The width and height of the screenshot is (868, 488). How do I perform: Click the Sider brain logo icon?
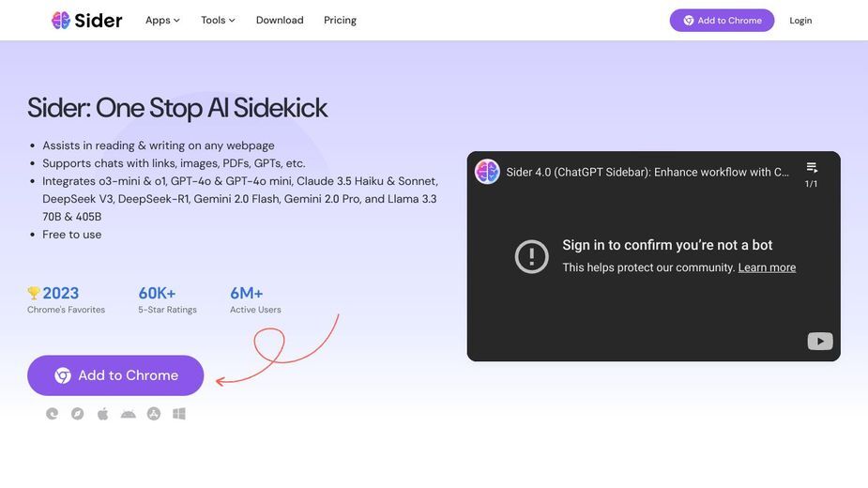click(x=60, y=21)
